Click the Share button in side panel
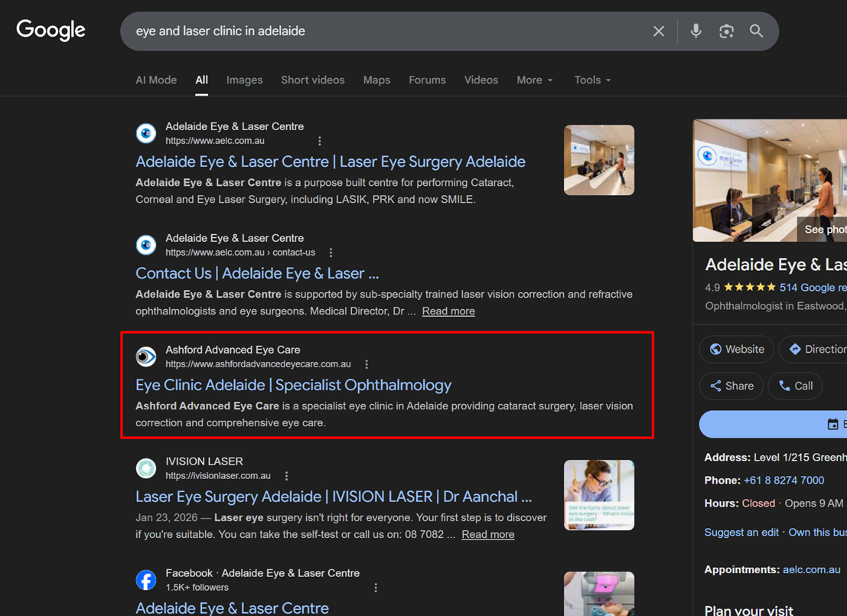The image size is (847, 616). (x=731, y=386)
